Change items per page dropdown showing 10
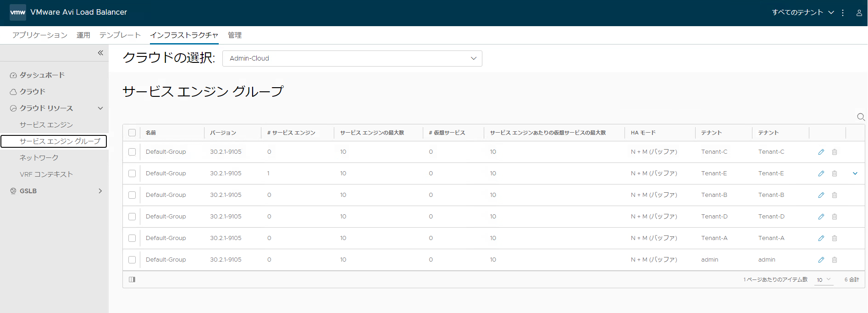 (x=824, y=280)
